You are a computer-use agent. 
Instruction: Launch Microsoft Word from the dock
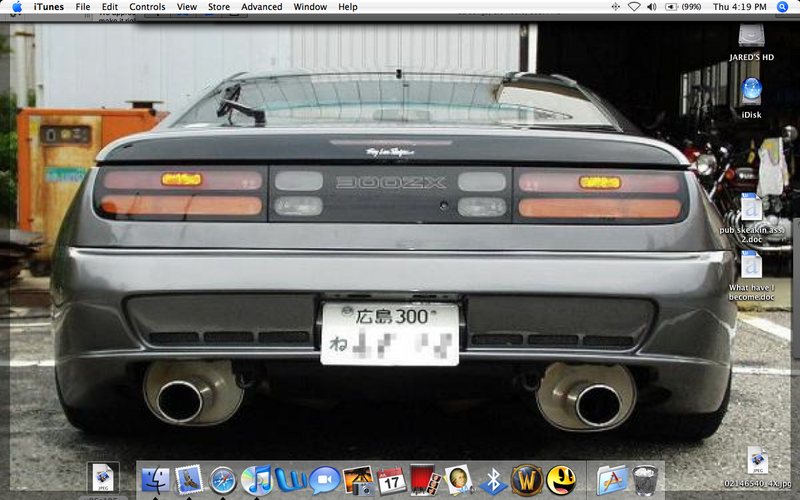pos(291,480)
